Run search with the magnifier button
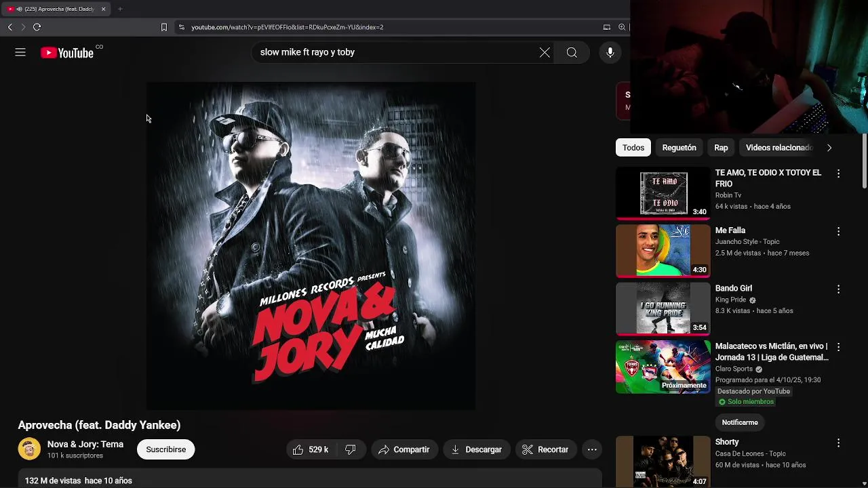This screenshot has width=868, height=488. coord(572,52)
